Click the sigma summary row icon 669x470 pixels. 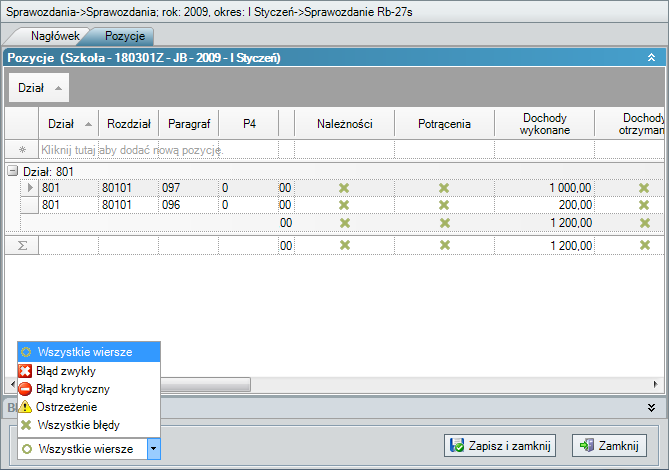[22, 246]
